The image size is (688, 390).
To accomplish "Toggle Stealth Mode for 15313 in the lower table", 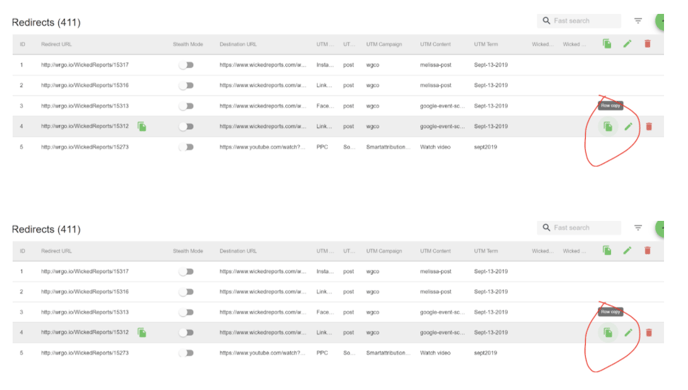I will [x=186, y=312].
